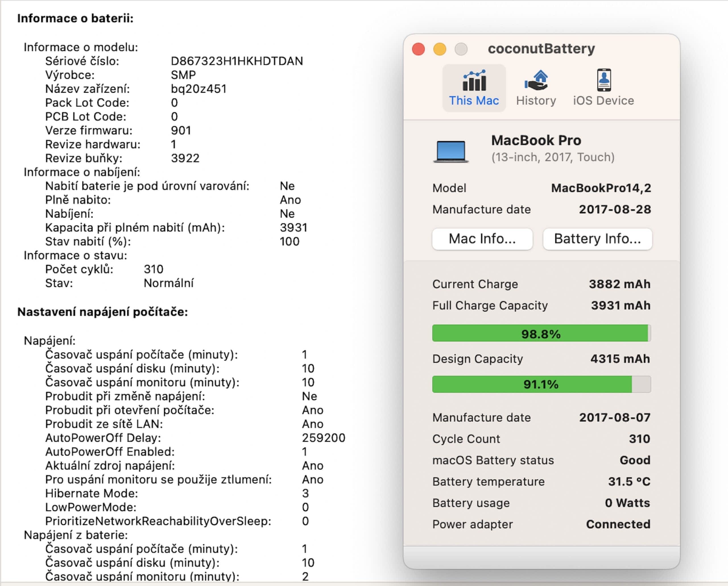
Task: Click the 91.1% design capacity bar
Action: point(541,384)
